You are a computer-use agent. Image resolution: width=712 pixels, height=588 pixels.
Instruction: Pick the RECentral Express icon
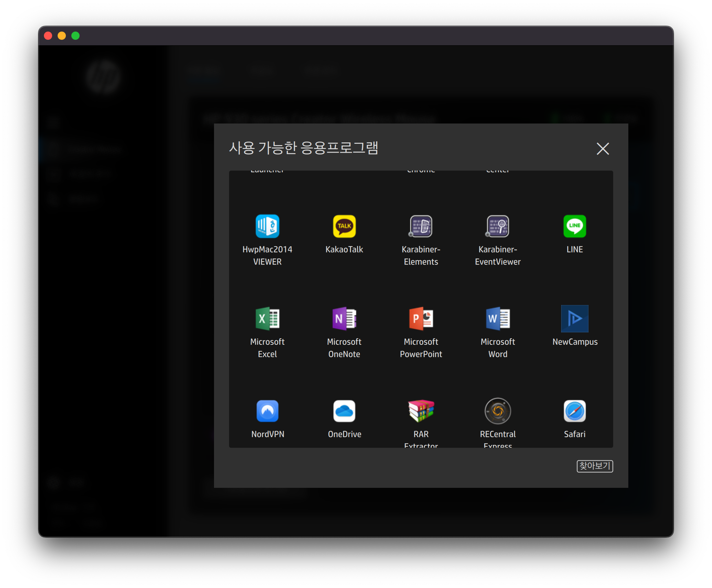click(x=498, y=411)
